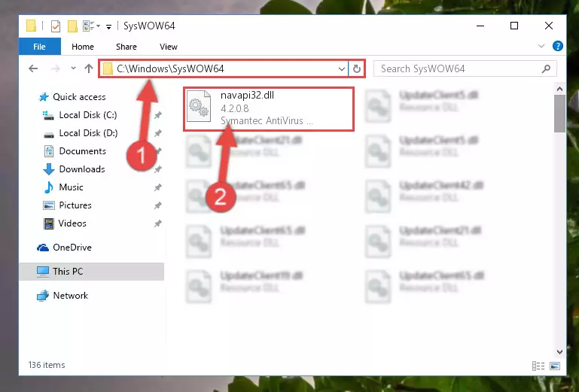
Task: Switch to the Home ribbon tab
Action: point(83,47)
